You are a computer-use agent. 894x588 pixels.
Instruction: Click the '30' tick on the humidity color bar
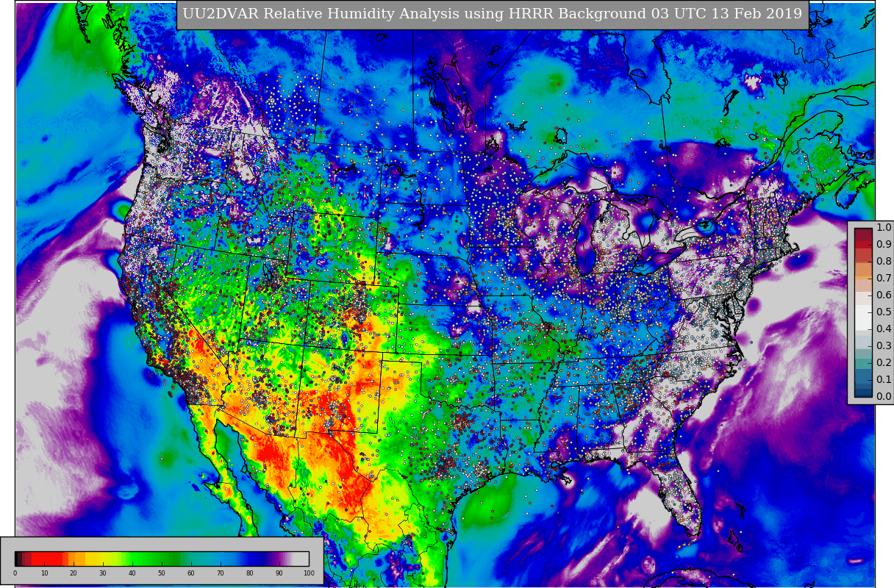pyautogui.click(x=103, y=573)
